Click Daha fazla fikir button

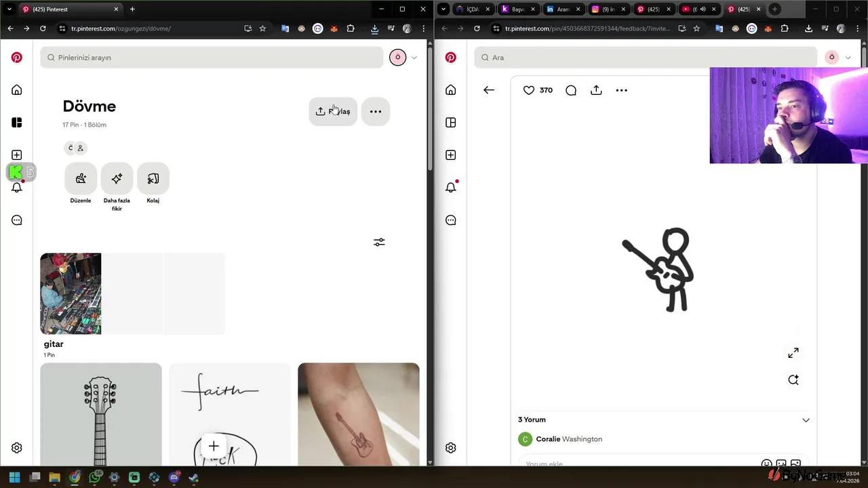tap(117, 178)
